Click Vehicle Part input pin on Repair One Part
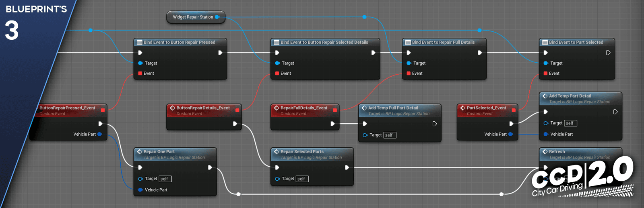Screen dimensions: 644x208 [x=140, y=190]
